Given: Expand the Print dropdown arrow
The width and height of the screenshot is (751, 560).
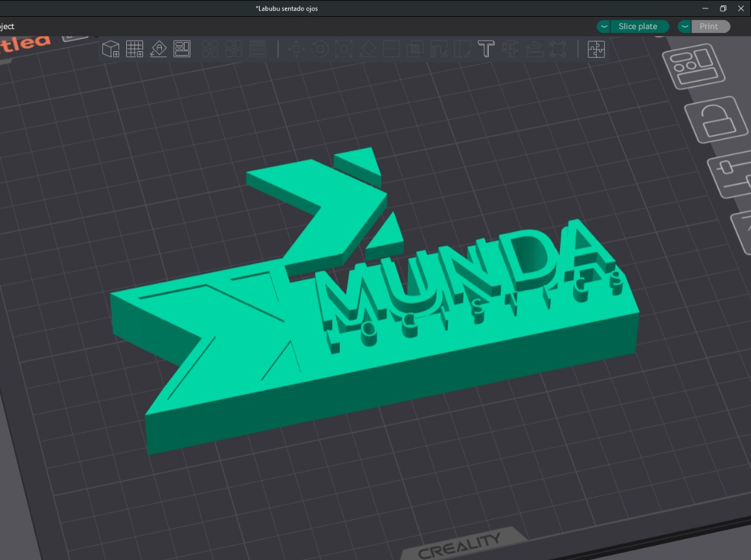Looking at the screenshot, I should 684,27.
